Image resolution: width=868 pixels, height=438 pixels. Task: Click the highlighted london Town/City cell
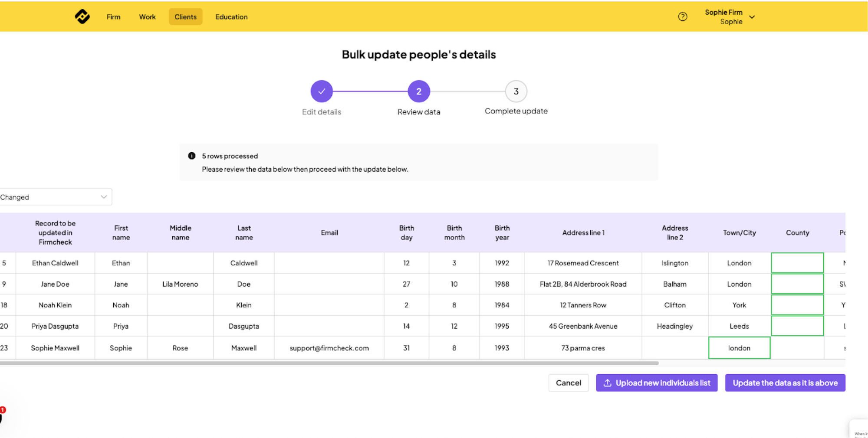739,348
